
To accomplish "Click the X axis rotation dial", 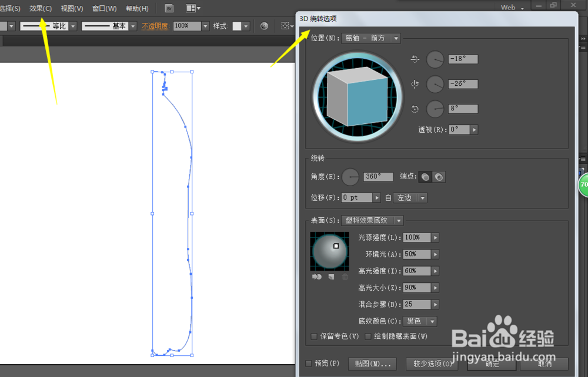I will [x=435, y=59].
